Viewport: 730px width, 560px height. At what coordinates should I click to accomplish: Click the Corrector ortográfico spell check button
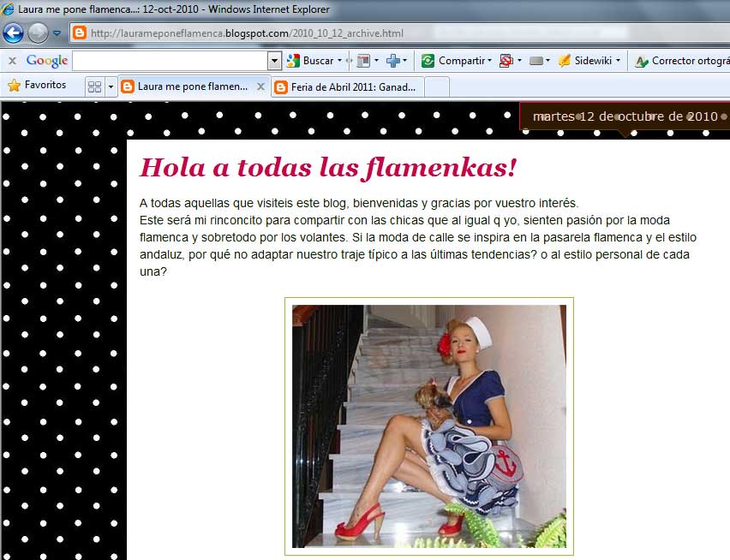(x=682, y=61)
